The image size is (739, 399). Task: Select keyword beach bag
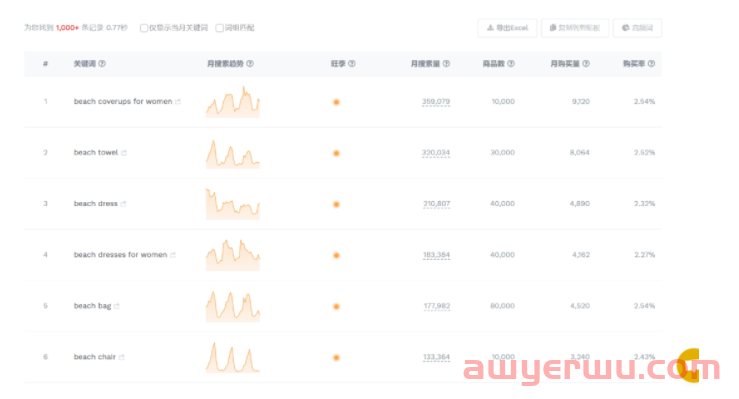(92, 306)
